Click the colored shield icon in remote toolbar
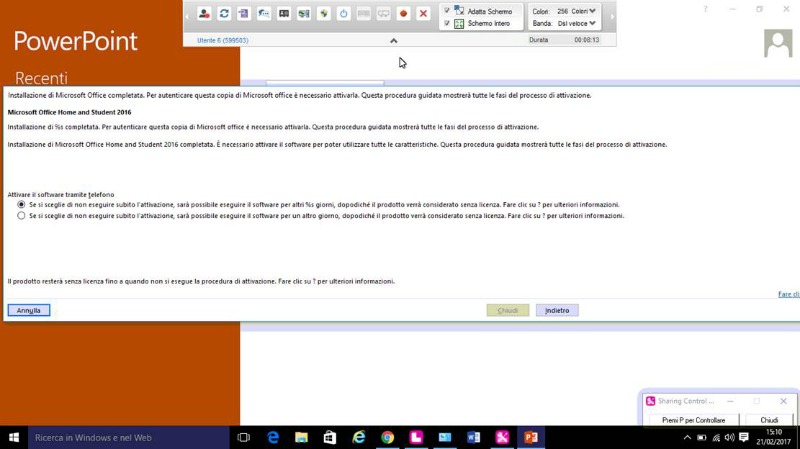Screen dimensions: 800x449 click(323, 14)
